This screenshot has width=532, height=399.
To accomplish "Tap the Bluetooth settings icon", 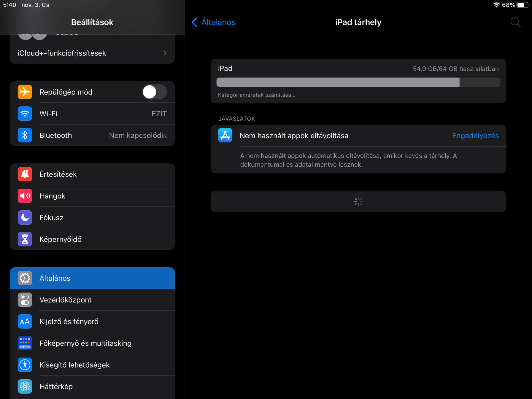I will (x=25, y=135).
